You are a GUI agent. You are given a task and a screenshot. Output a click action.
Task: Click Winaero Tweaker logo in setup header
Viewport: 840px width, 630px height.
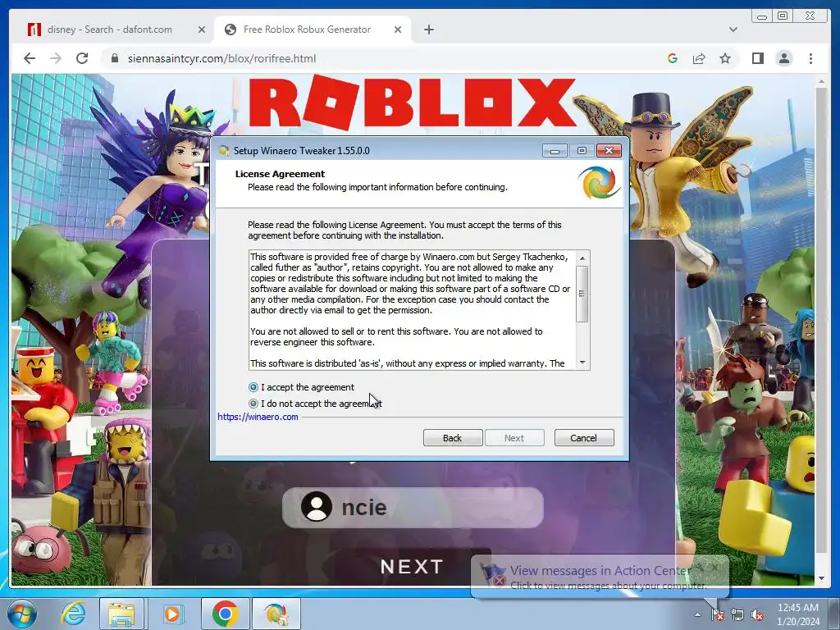599,183
